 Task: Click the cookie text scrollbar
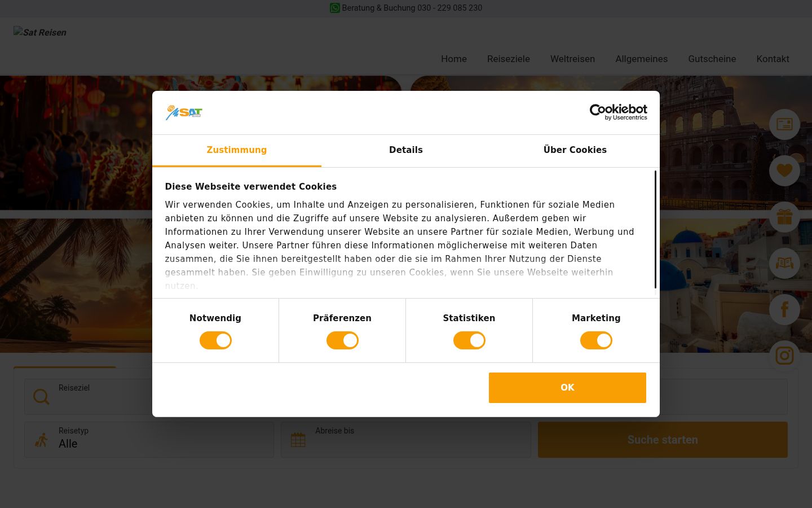point(655,230)
